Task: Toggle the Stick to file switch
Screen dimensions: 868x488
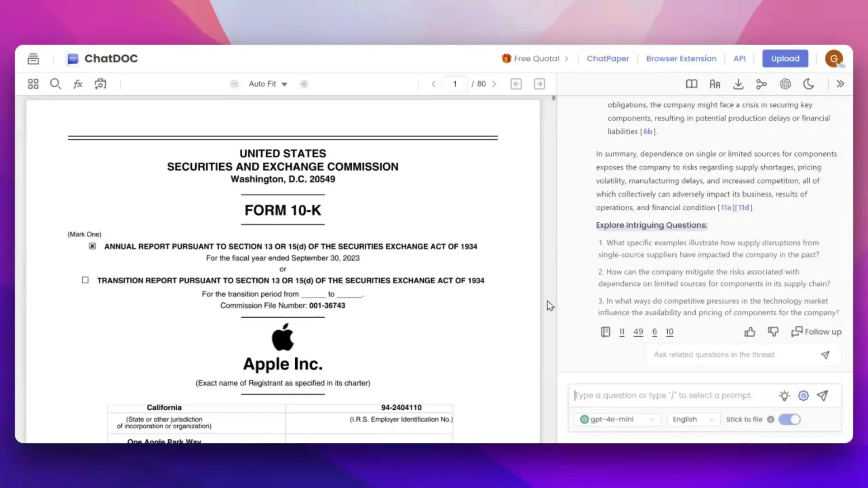Action: point(789,419)
